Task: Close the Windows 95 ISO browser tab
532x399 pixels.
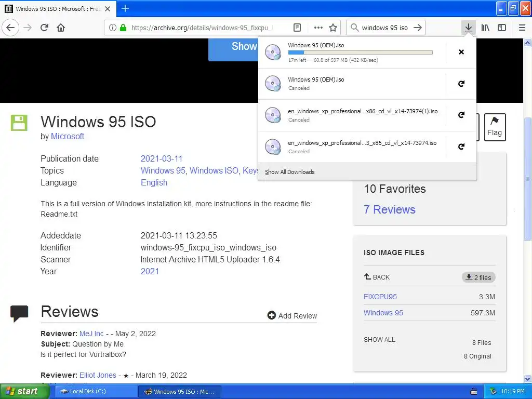Action: 108,9
